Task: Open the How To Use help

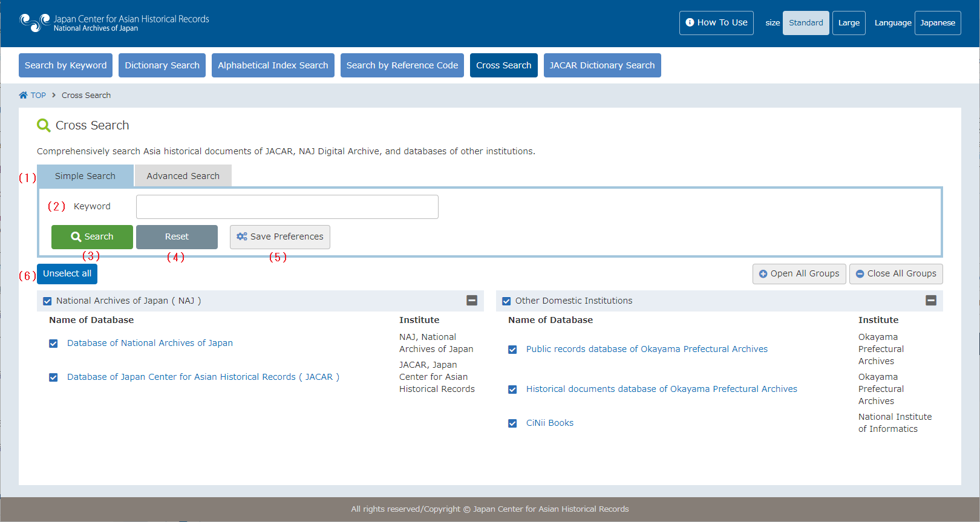Action: 716,23
